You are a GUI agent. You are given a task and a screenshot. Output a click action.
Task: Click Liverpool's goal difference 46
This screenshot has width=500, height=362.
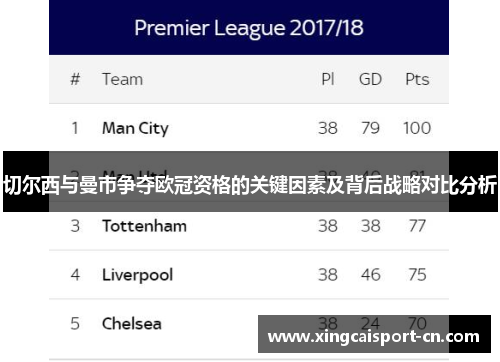click(x=370, y=275)
